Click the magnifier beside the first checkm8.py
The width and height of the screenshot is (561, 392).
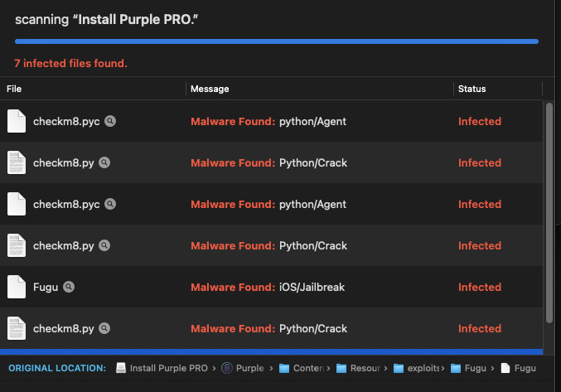point(104,162)
